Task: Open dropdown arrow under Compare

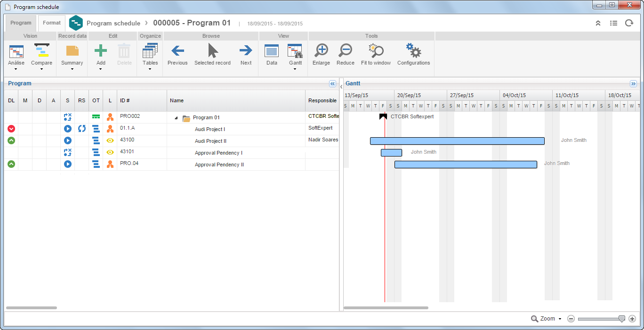Action: pyautogui.click(x=41, y=69)
